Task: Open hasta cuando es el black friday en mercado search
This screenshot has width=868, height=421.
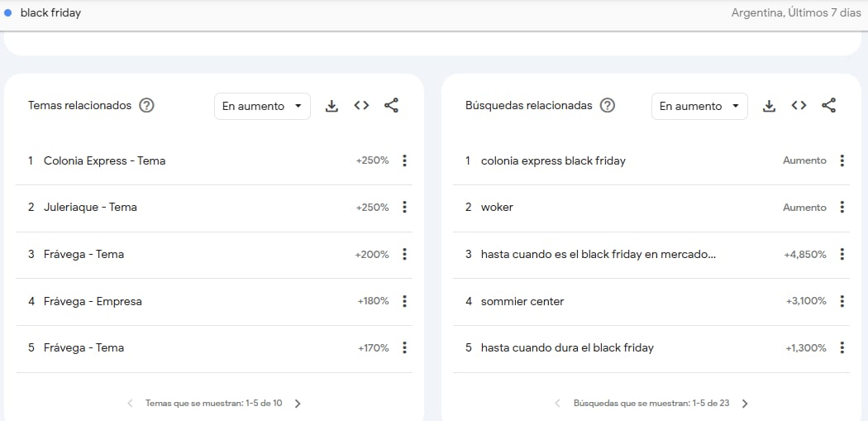Action: (599, 254)
